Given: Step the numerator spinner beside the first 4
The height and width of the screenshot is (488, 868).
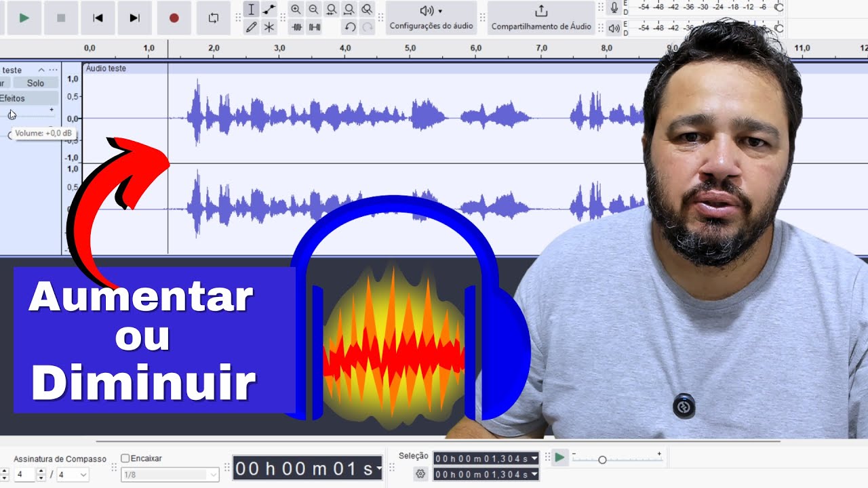Looking at the screenshot, I should click(x=41, y=474).
